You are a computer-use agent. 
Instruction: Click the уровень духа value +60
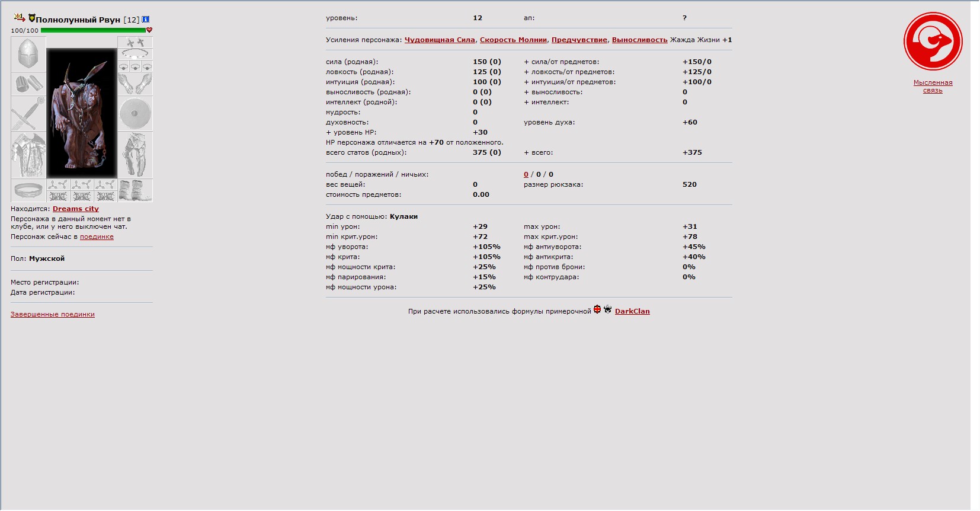690,122
